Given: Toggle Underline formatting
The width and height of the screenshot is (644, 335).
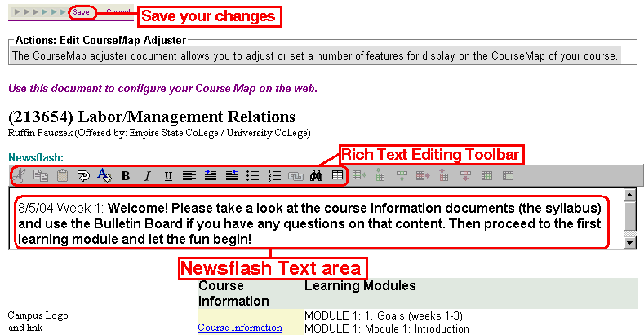Looking at the screenshot, I should (168, 176).
